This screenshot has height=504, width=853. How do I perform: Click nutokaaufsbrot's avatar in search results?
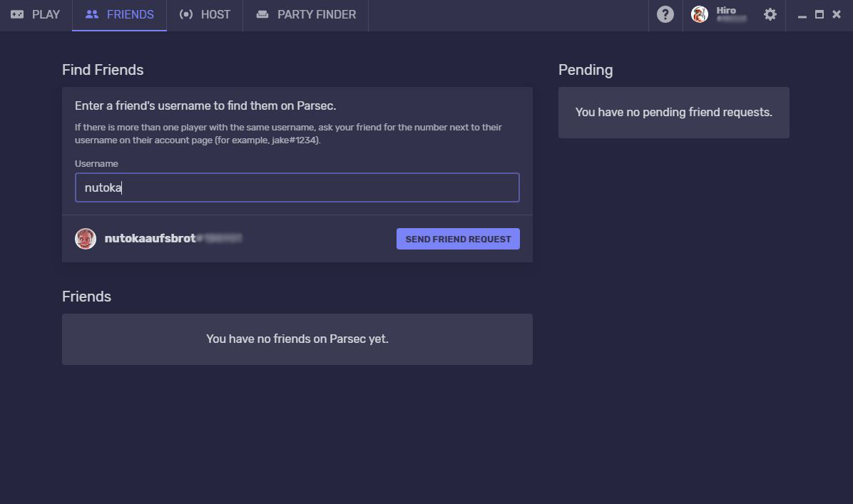point(86,239)
